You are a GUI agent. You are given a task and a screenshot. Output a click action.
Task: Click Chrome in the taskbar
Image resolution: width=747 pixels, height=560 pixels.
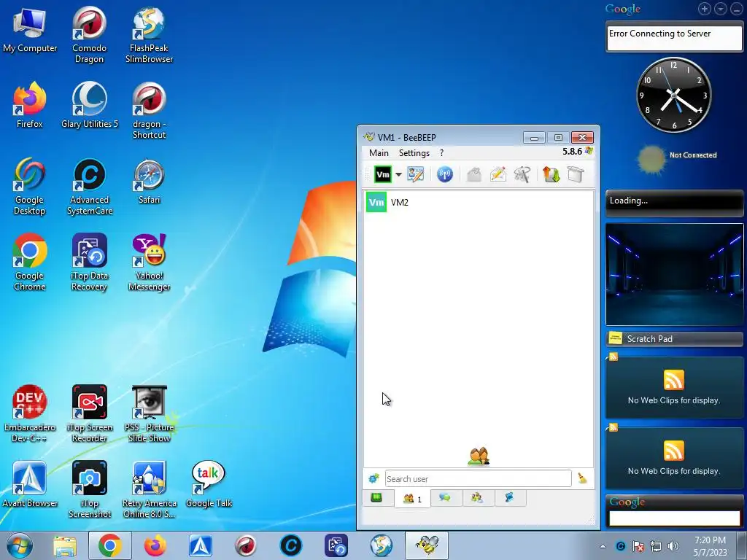coord(109,545)
